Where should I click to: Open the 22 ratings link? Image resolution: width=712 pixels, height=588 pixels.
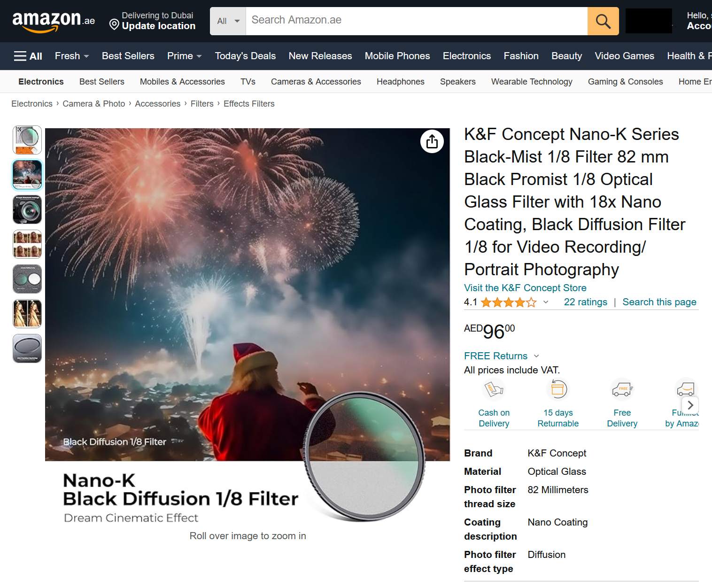[x=586, y=302]
